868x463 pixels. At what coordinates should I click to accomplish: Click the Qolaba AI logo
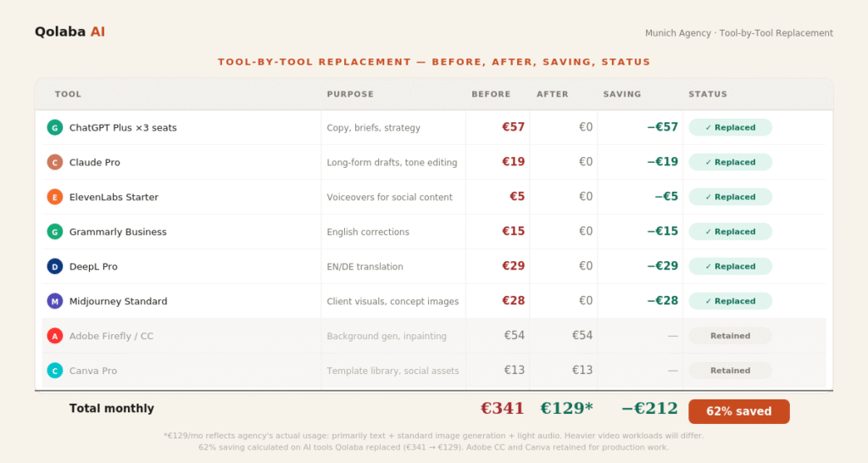click(x=70, y=31)
